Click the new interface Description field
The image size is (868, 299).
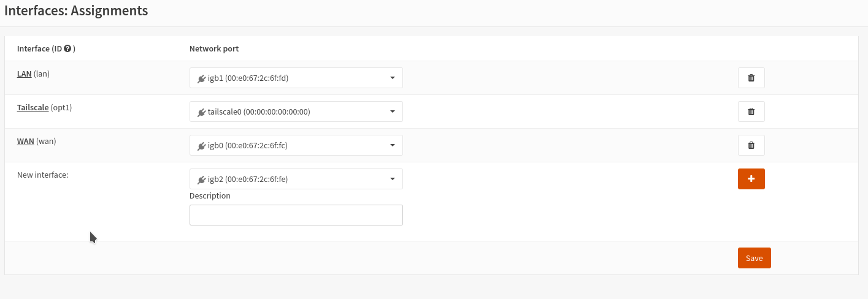(x=296, y=215)
